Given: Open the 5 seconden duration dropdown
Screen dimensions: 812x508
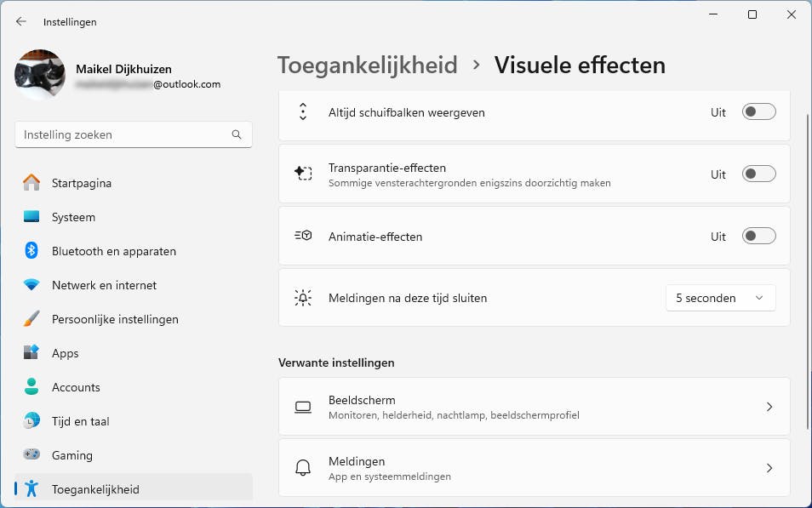Looking at the screenshot, I should pos(720,298).
